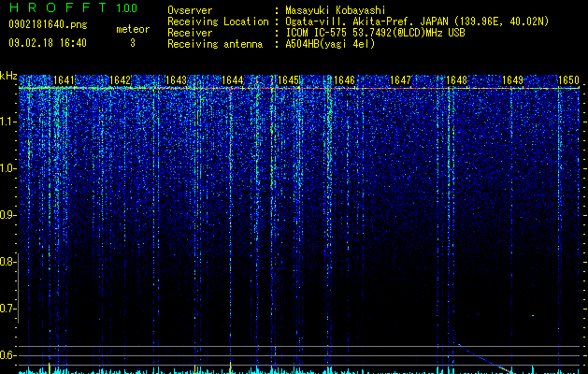The image size is (588, 374).
Task: Click the 1642 time marker
Action: [x=120, y=80]
